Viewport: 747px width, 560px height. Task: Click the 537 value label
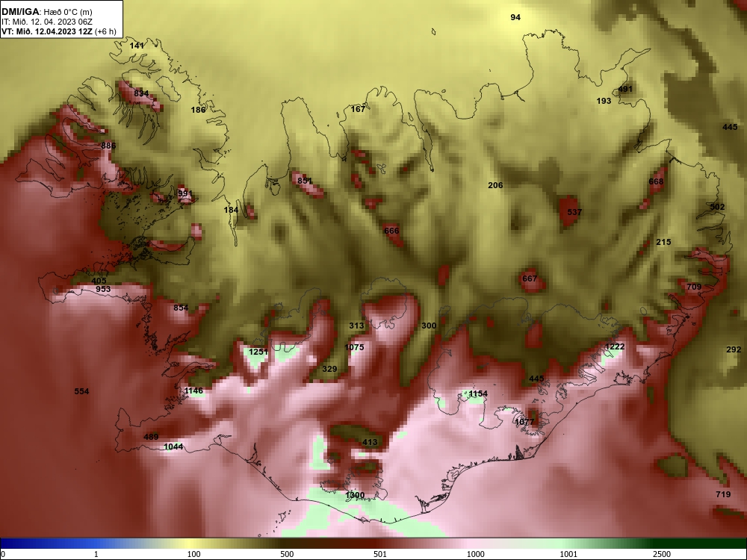[x=574, y=212]
